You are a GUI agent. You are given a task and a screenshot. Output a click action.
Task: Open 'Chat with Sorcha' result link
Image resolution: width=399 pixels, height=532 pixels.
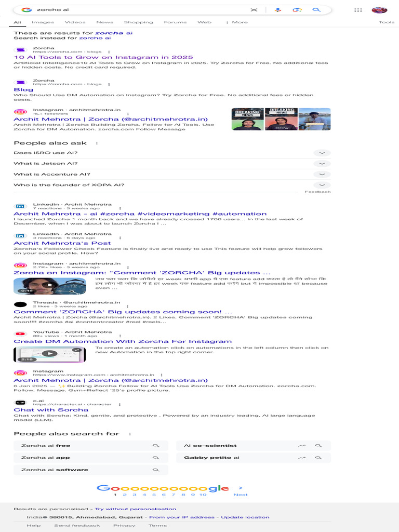click(51, 410)
